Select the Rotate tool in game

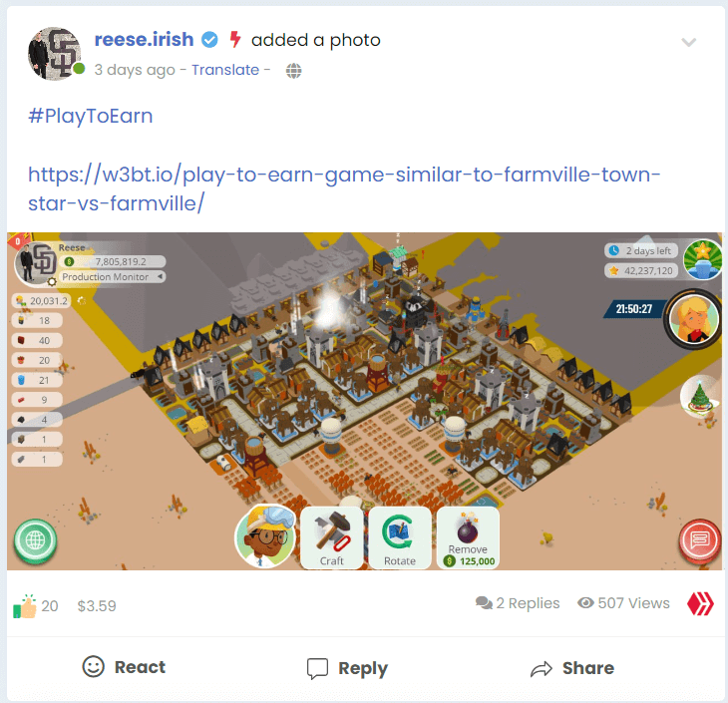click(x=400, y=537)
